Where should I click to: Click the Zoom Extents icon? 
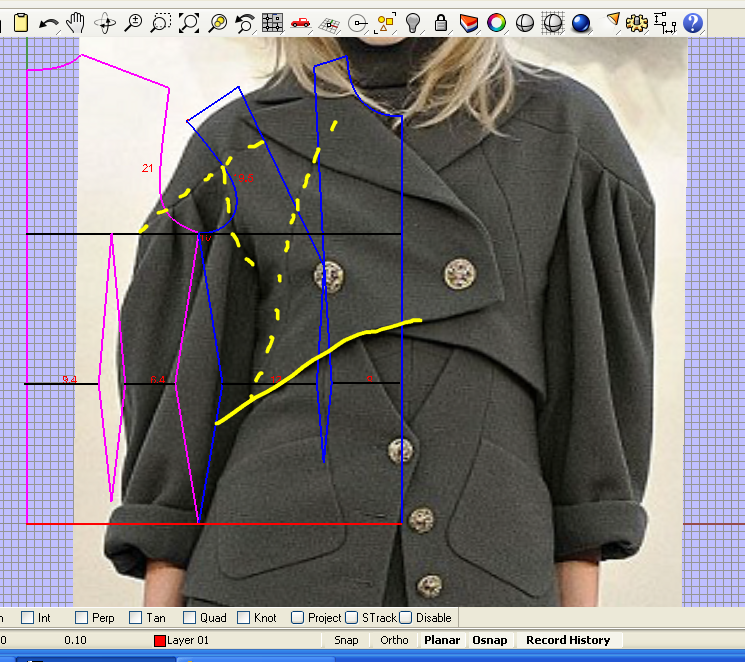pyautogui.click(x=189, y=23)
